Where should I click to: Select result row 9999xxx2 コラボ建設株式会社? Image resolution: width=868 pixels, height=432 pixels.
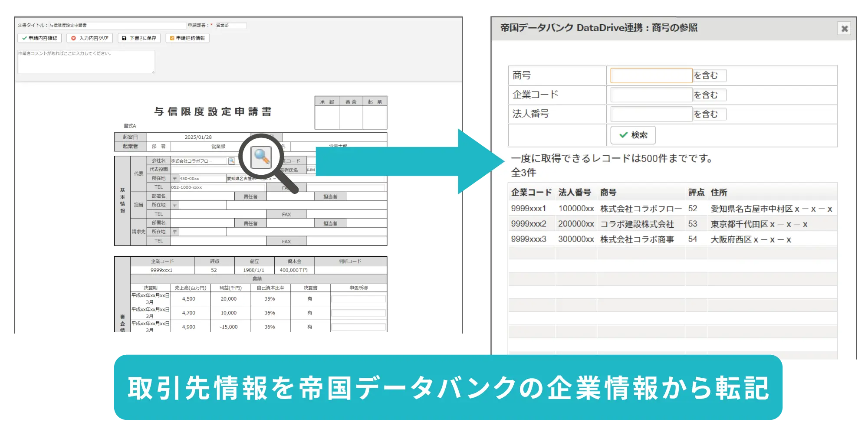[672, 224]
